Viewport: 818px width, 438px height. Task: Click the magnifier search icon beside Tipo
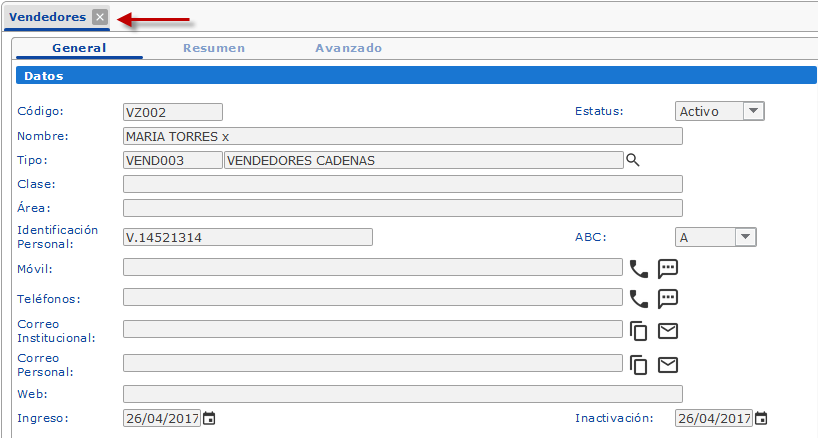pyautogui.click(x=632, y=160)
